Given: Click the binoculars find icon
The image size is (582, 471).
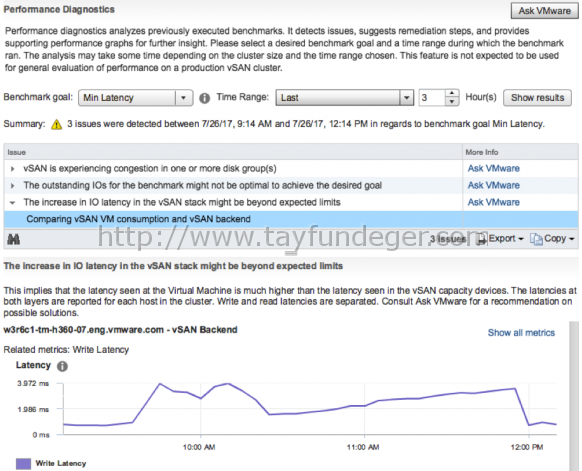Looking at the screenshot, I should click(x=14, y=239).
